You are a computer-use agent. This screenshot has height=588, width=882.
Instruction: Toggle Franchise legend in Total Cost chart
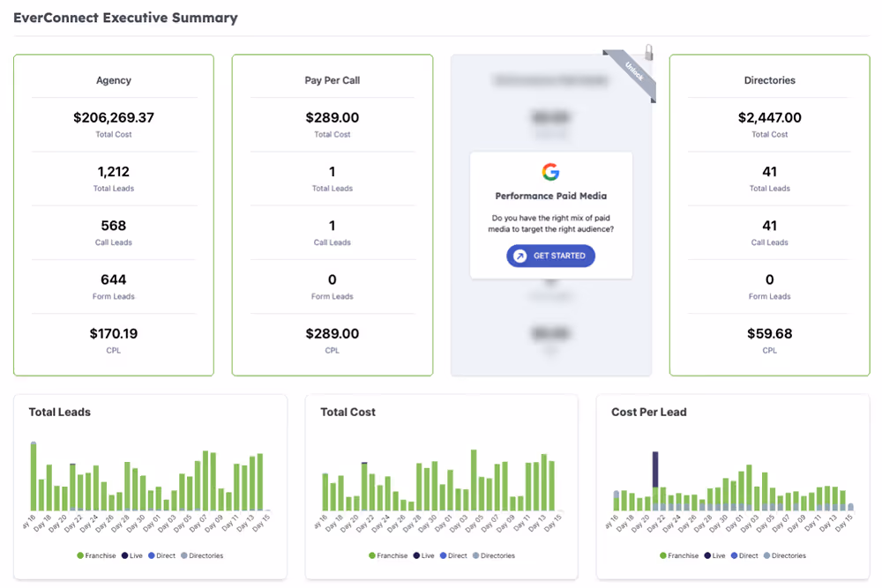388,555
